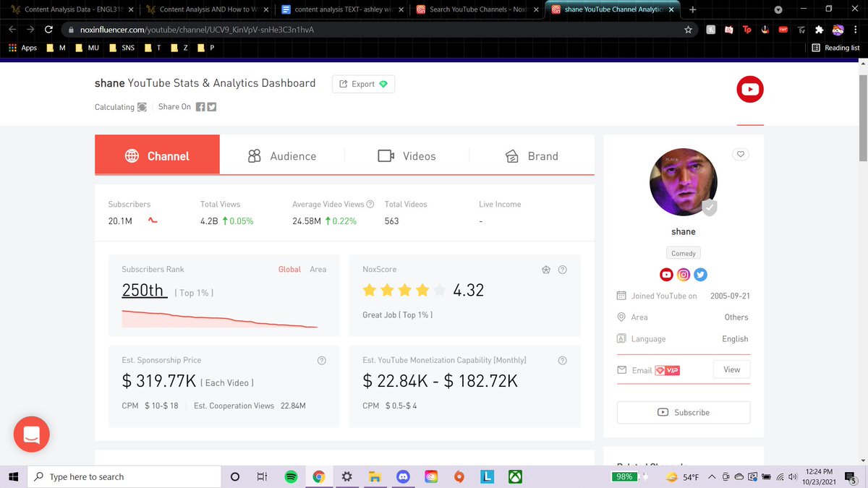The image size is (868, 488).
Task: Click shane's profile picture
Action: [684, 181]
